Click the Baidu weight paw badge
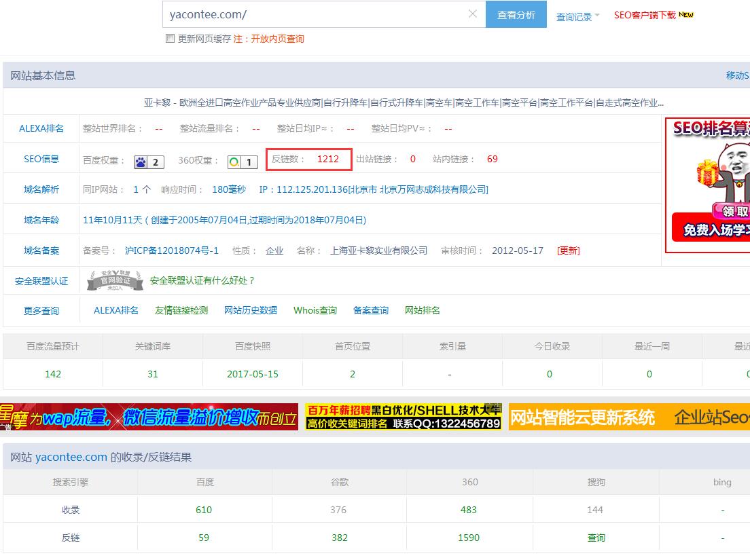Screen dimensions: 750x560 pyautogui.click(x=149, y=162)
